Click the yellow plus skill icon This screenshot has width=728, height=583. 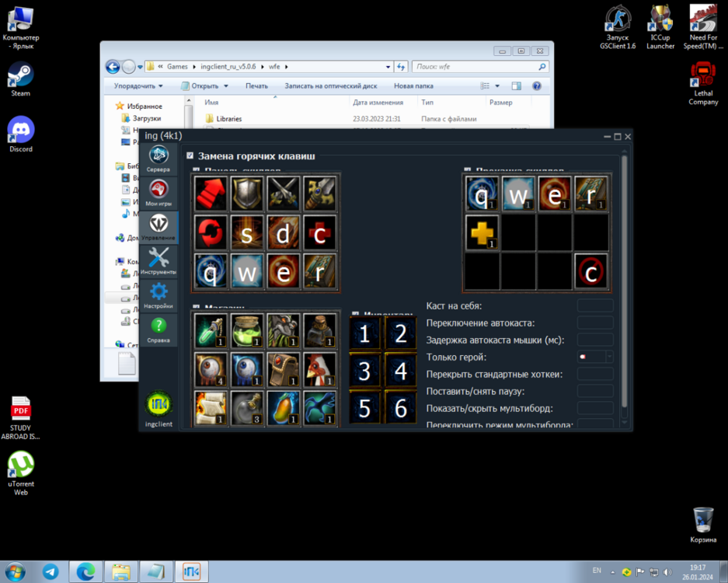pos(481,232)
